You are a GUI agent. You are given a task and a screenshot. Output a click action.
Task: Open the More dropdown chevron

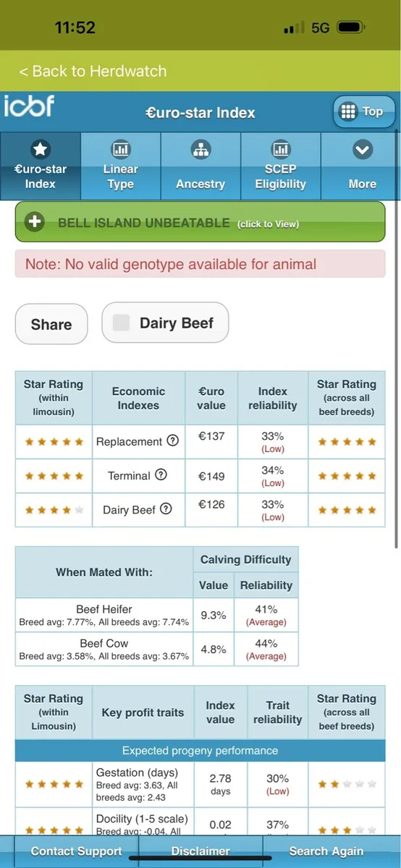click(x=362, y=150)
